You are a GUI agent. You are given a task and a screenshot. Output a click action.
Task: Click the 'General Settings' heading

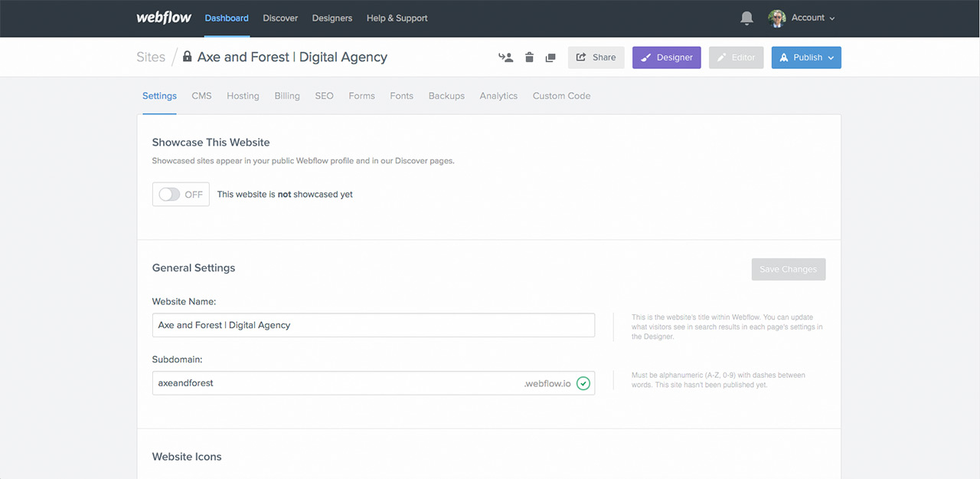(x=194, y=267)
